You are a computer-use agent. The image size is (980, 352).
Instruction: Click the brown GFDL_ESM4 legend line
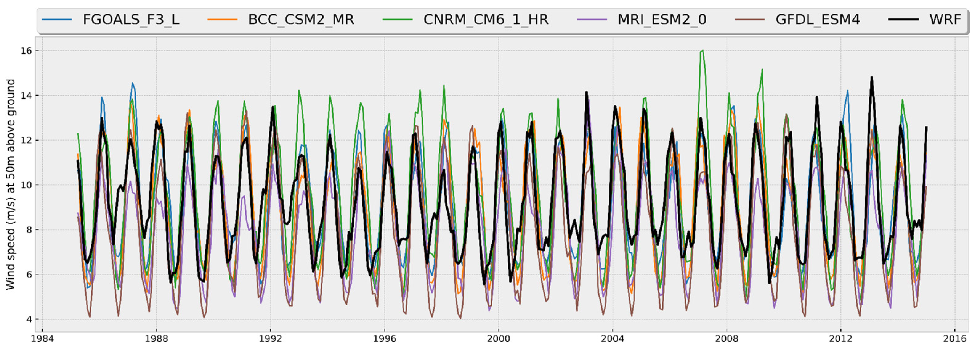coord(750,20)
